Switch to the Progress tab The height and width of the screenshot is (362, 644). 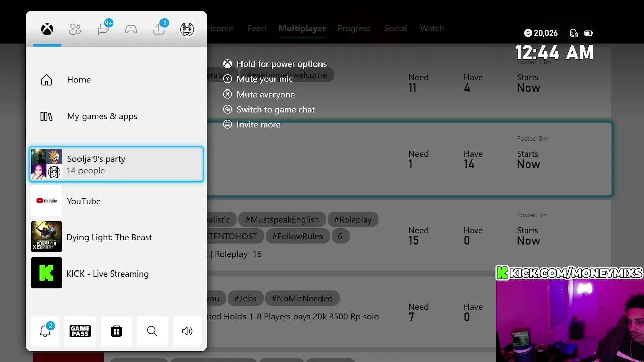point(354,28)
